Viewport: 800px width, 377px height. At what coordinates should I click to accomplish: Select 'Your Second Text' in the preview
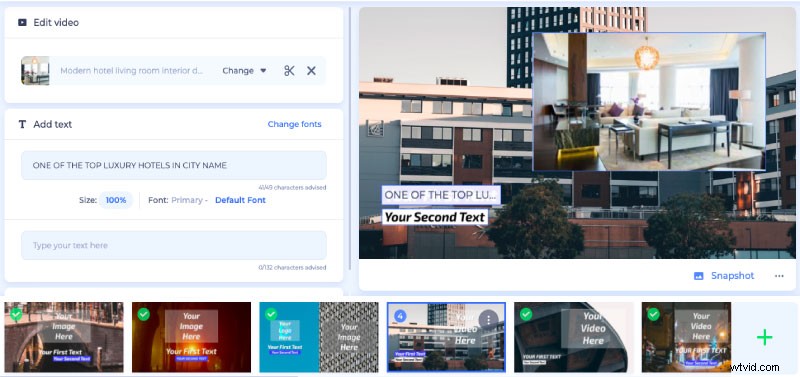coord(434,217)
